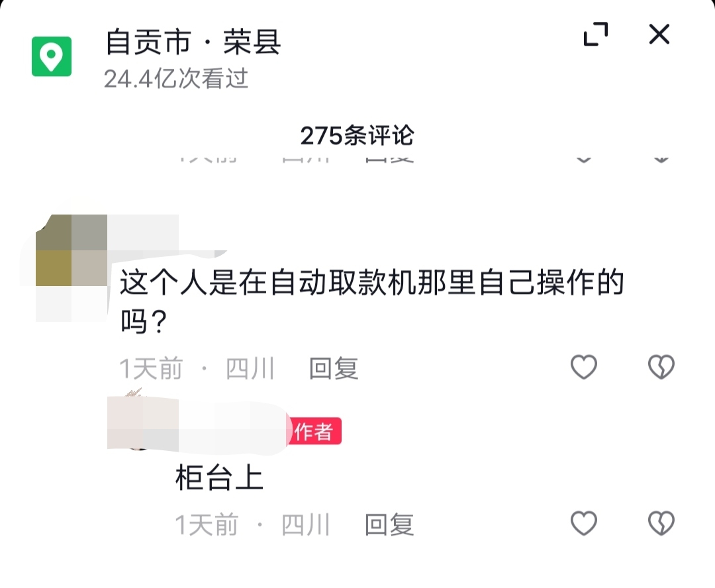The width and height of the screenshot is (715, 588).
Task: Tap the red 作者 author badge
Action: pos(316,431)
